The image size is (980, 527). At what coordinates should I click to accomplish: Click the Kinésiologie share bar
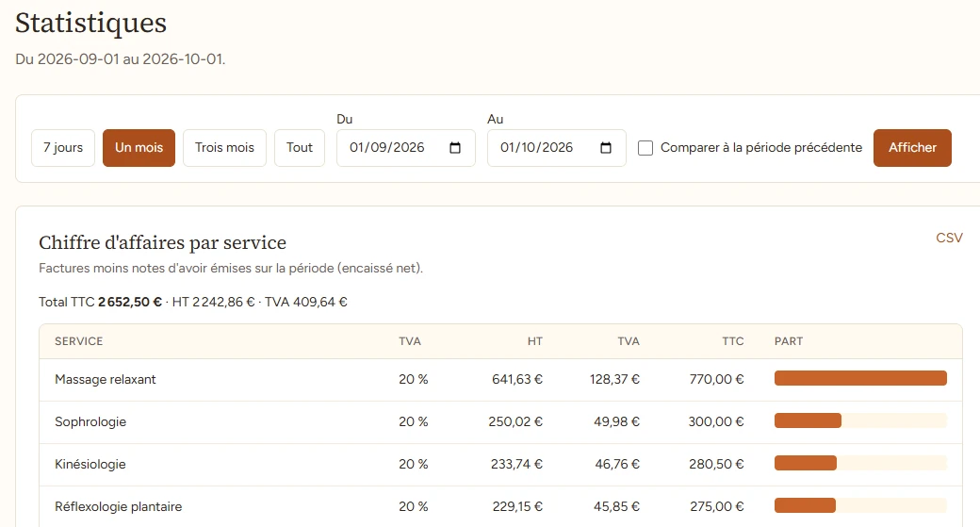[x=860, y=463]
